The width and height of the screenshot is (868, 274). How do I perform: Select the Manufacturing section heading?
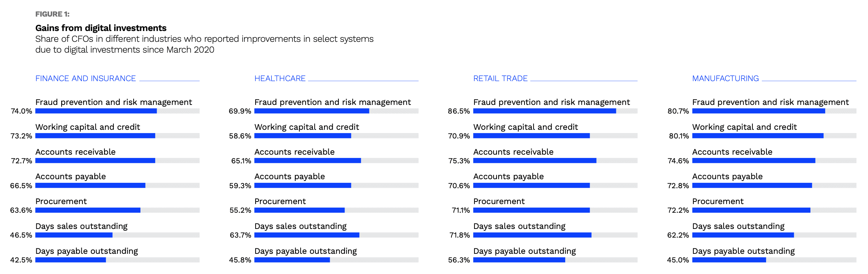725,79
